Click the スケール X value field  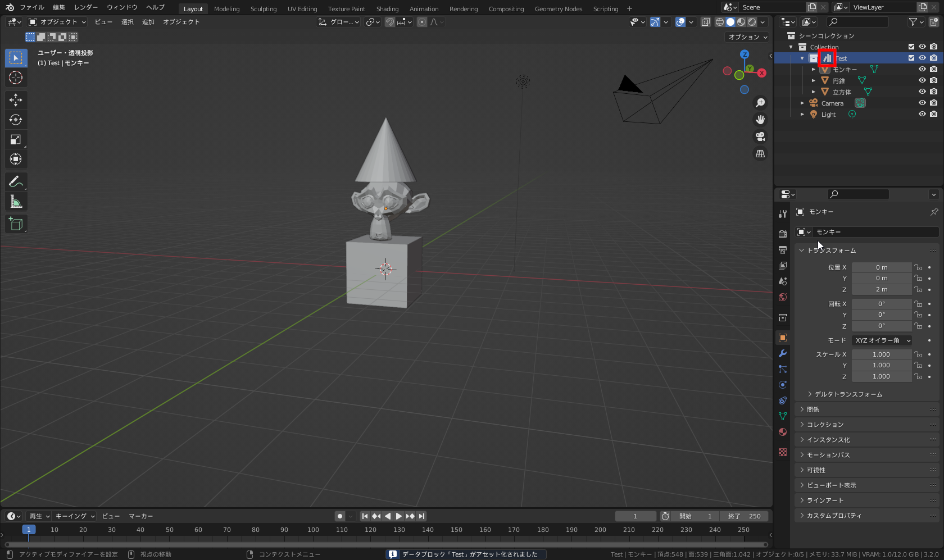882,354
